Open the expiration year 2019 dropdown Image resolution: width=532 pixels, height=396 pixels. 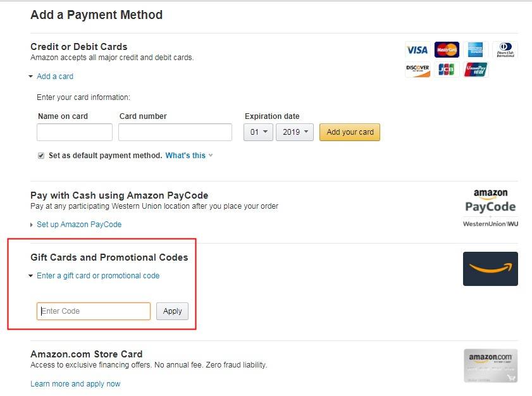coord(295,132)
